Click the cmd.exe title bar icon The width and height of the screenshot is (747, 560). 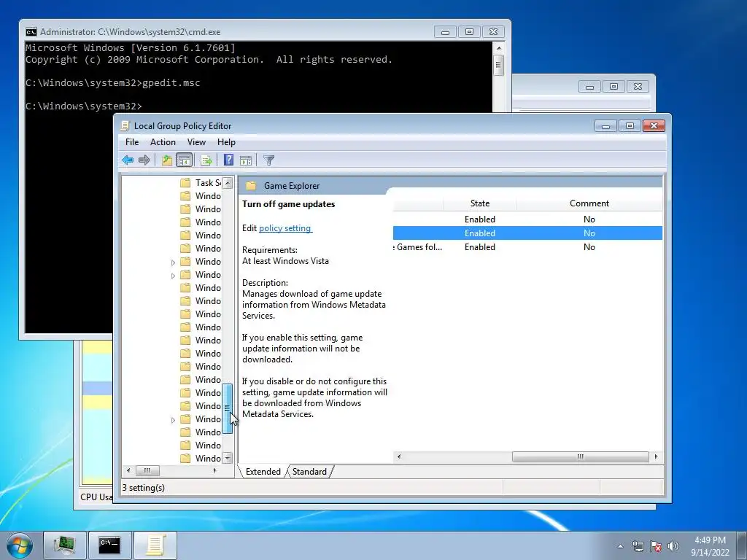click(31, 32)
